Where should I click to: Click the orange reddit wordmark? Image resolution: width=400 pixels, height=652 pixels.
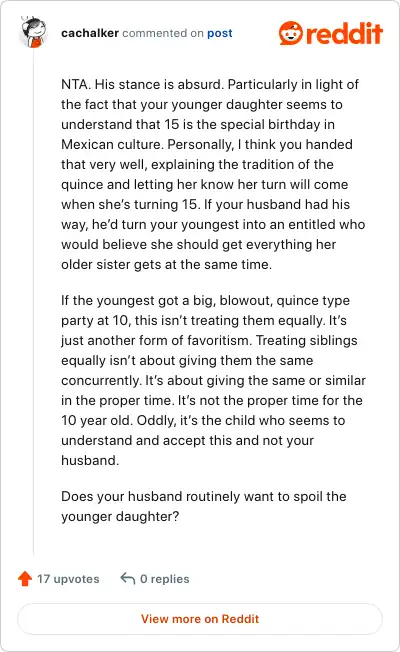344,33
